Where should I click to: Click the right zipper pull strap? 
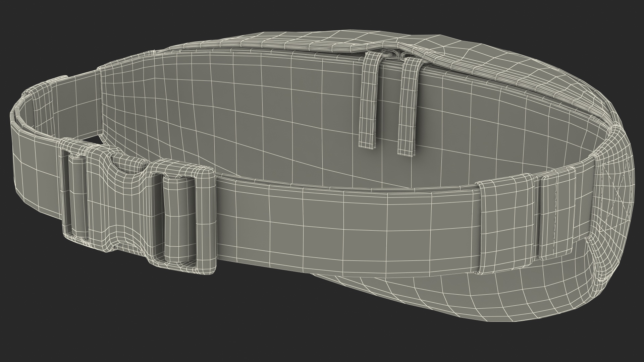[410, 106]
